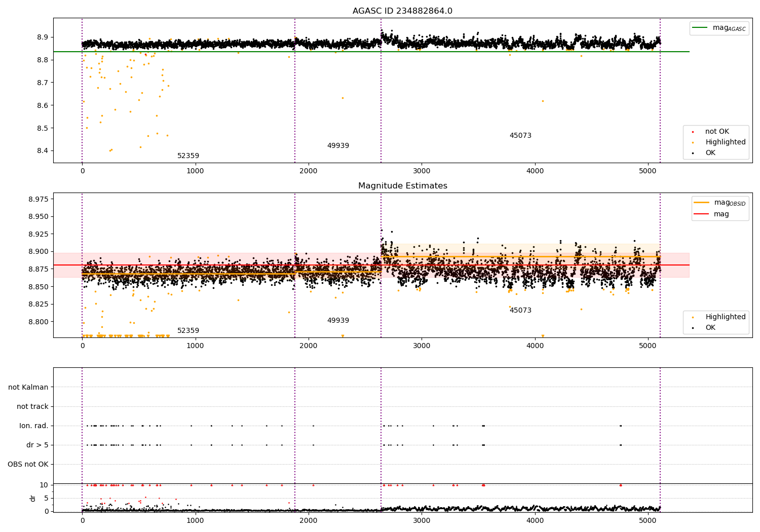
Task: Click OBSID label 49939 in top plot
Action: coord(338,146)
